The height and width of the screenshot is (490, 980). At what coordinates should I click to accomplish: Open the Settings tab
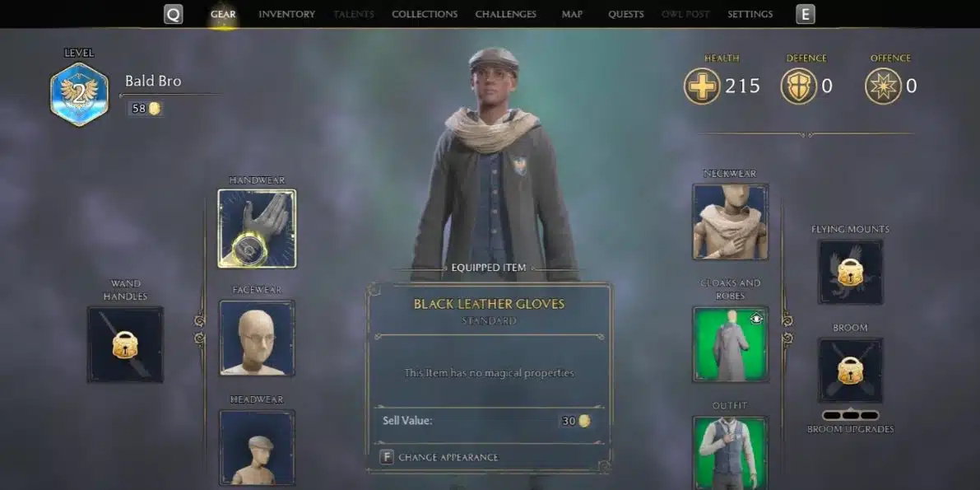click(750, 14)
